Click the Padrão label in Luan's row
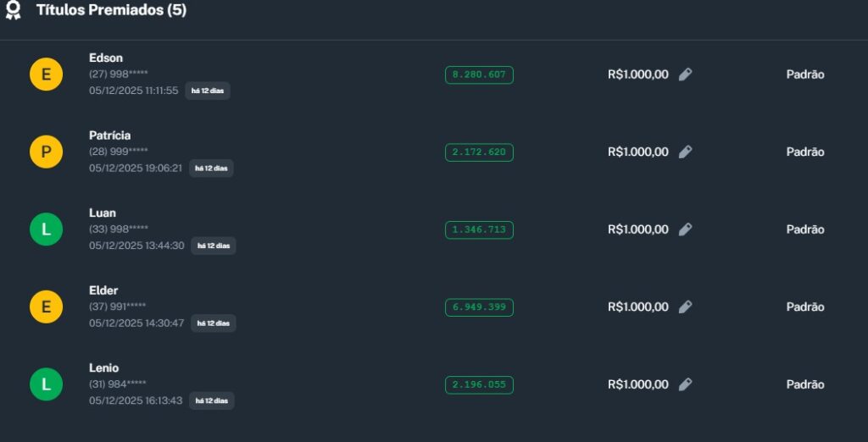This screenshot has height=442, width=868. tap(804, 229)
